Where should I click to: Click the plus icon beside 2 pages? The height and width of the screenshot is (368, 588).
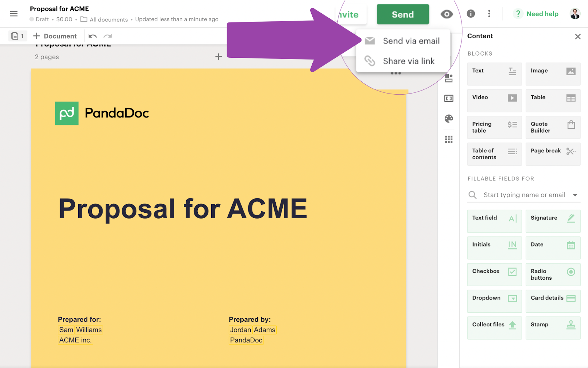219,57
